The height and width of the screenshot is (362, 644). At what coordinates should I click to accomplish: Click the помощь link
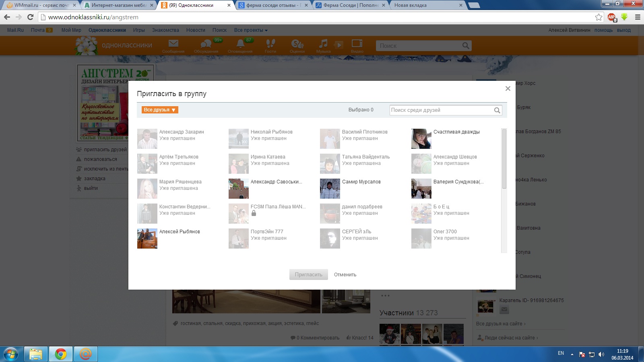[x=603, y=30]
